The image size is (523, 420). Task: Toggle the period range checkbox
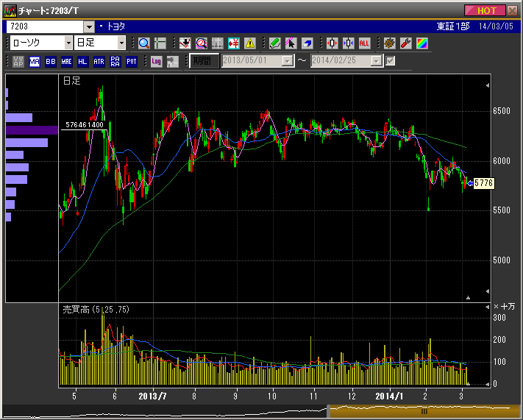[x=391, y=61]
